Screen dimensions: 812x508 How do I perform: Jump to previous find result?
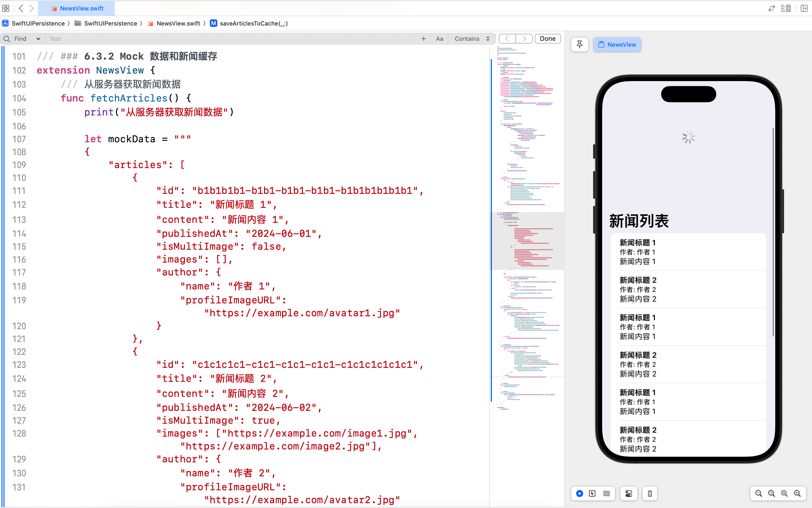(507, 39)
